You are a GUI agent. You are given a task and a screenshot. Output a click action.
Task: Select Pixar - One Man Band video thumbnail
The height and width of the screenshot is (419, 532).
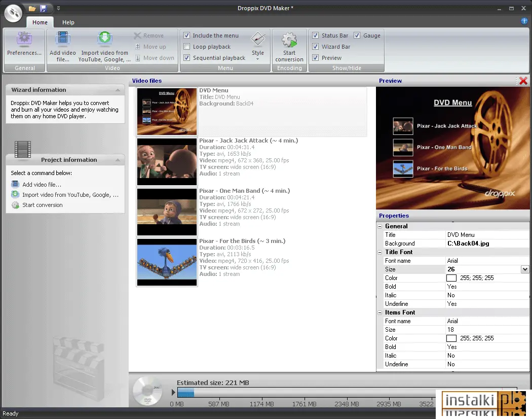coord(167,212)
